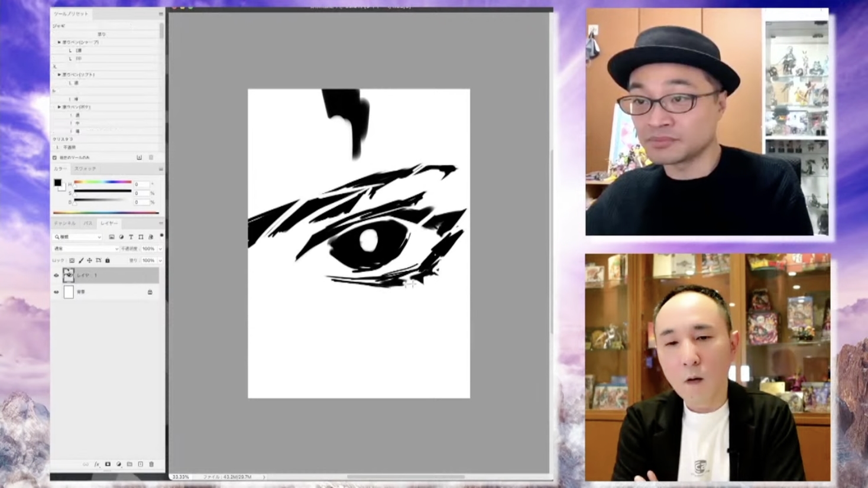Image resolution: width=868 pixels, height=488 pixels.
Task: Filter layers by pixel image type
Action: click(111, 237)
